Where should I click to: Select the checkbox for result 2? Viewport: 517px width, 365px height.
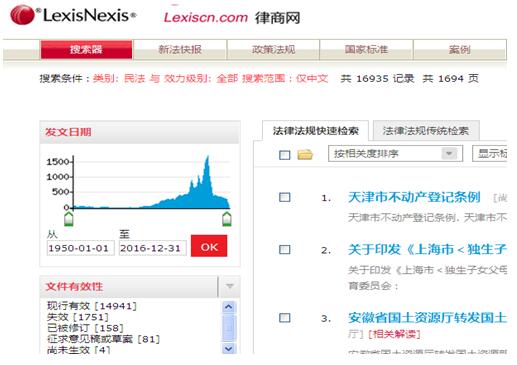(285, 249)
